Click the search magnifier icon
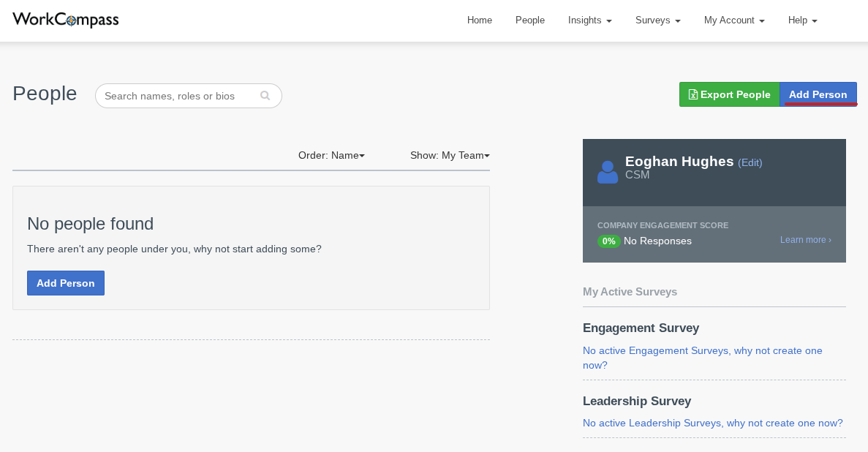The image size is (868, 452). coord(265,96)
